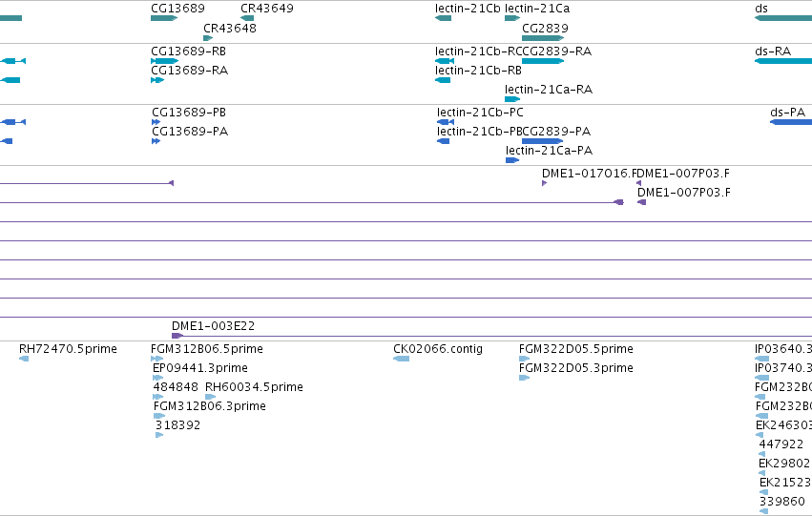
Task: Select the CG13689 gene feature label
Action: [177, 9]
